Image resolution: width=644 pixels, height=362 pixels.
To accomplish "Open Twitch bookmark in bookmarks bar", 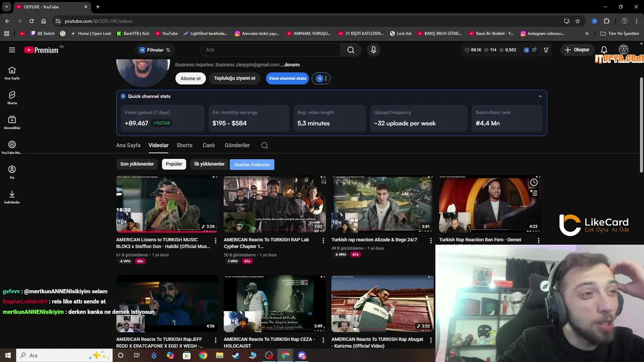I will point(42,34).
